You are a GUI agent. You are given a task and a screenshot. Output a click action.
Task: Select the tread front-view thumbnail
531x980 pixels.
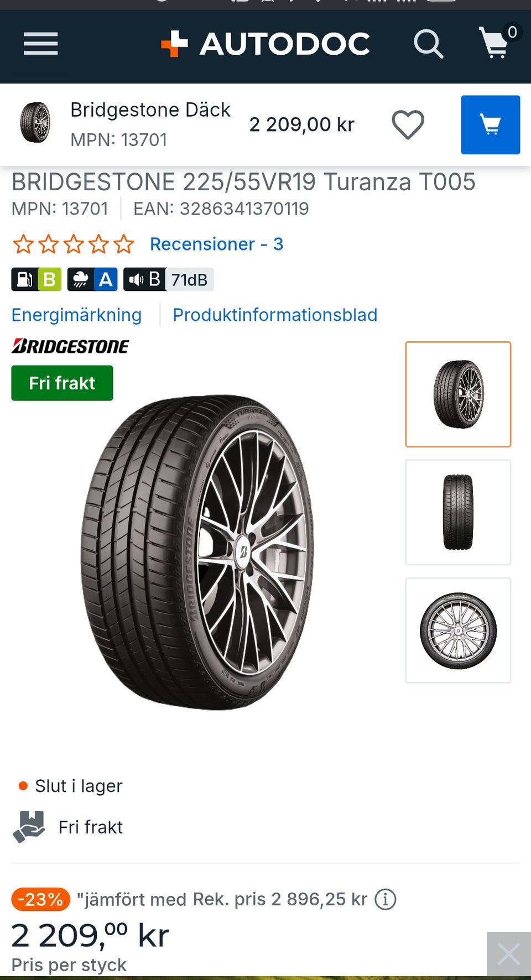458,512
